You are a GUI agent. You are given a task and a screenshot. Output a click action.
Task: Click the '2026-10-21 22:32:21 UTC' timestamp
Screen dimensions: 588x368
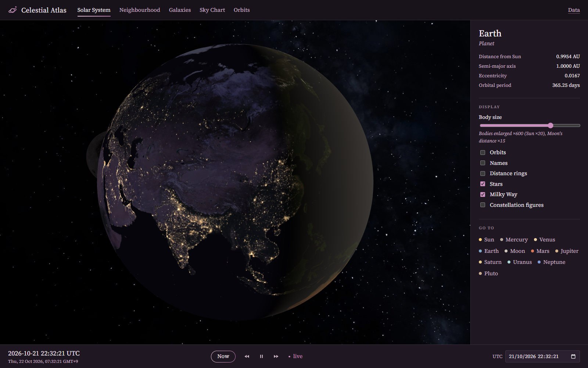(44, 353)
